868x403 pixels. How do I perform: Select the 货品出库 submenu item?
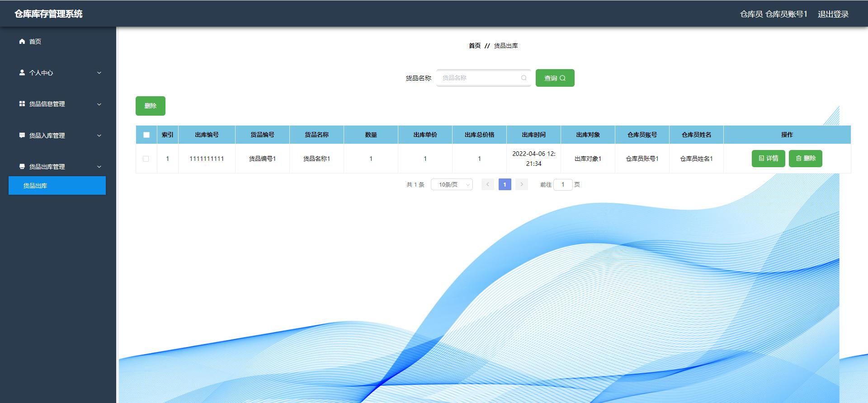pyautogui.click(x=57, y=185)
